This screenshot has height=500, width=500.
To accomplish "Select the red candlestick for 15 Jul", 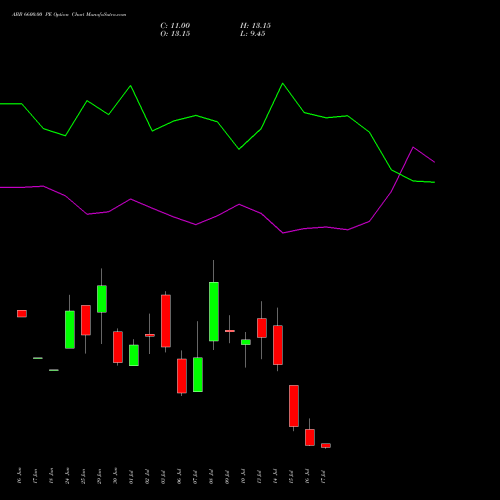I will coord(294,406).
